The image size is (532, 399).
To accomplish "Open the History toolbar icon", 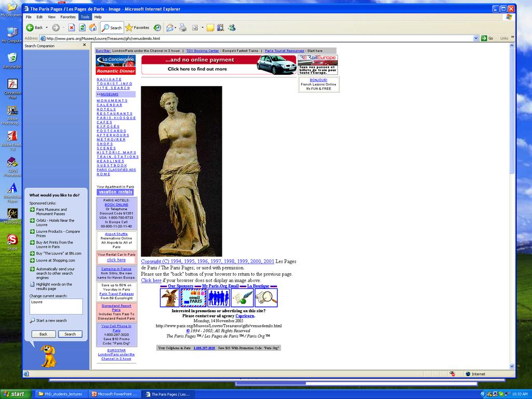I will [157, 28].
